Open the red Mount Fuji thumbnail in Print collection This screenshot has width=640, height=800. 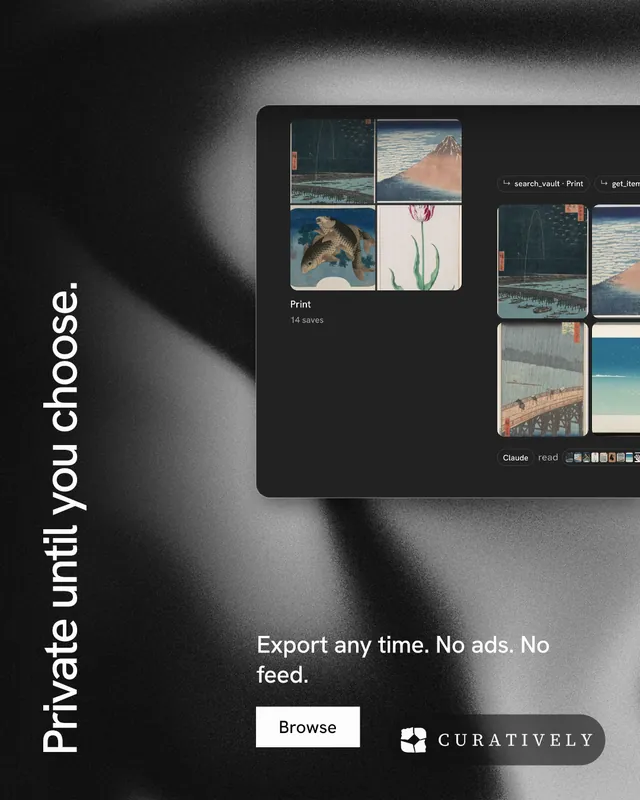[x=419, y=161]
